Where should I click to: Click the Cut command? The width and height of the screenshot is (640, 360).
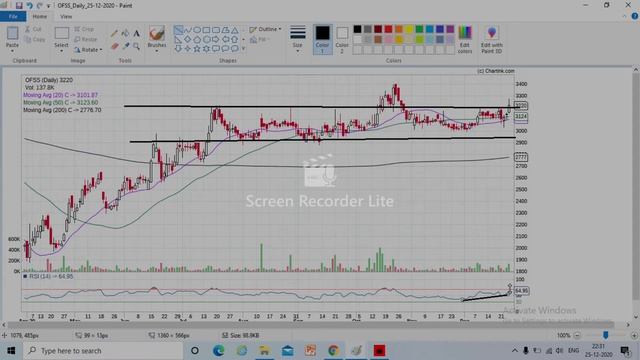point(33,29)
